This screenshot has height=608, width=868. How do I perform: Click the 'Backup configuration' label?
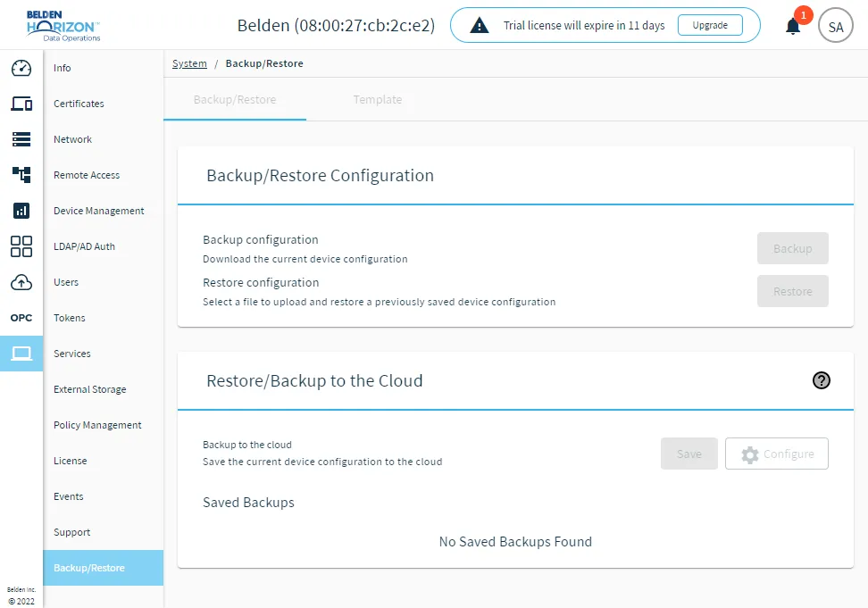pyautogui.click(x=260, y=239)
